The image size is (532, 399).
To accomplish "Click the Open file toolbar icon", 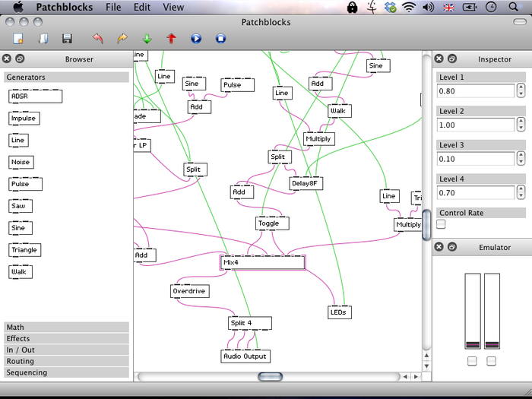I will click(x=43, y=38).
